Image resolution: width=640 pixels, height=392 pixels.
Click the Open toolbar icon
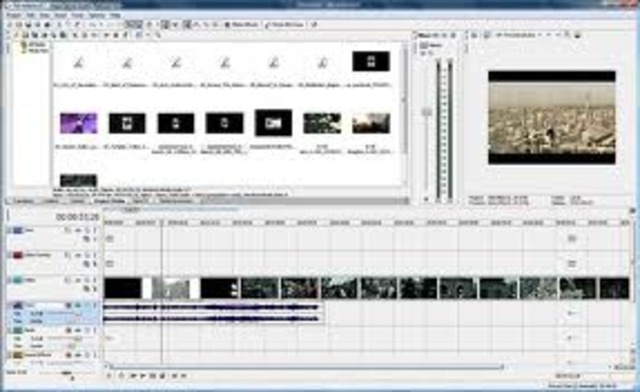pyautogui.click(x=19, y=25)
